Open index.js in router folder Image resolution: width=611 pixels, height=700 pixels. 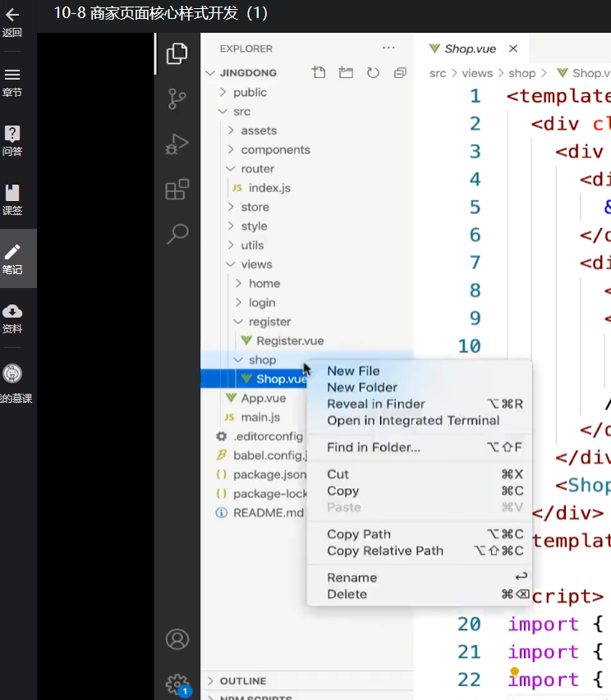click(x=269, y=188)
